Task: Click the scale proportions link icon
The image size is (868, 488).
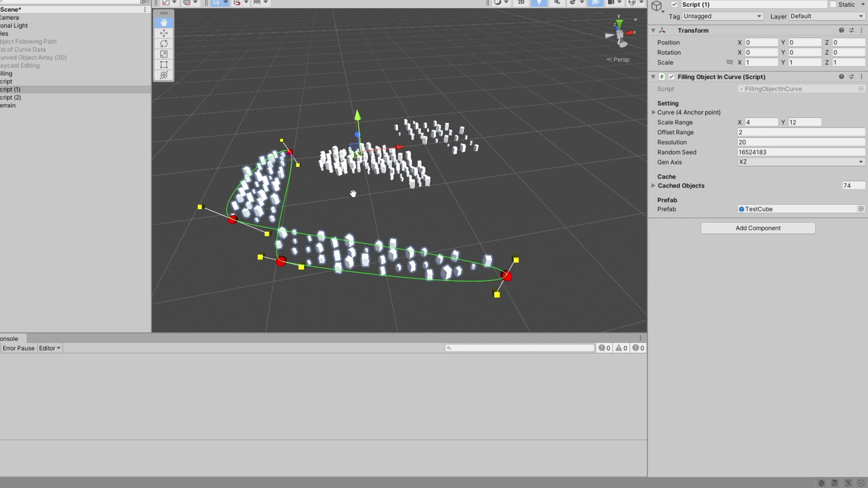Action: click(730, 62)
